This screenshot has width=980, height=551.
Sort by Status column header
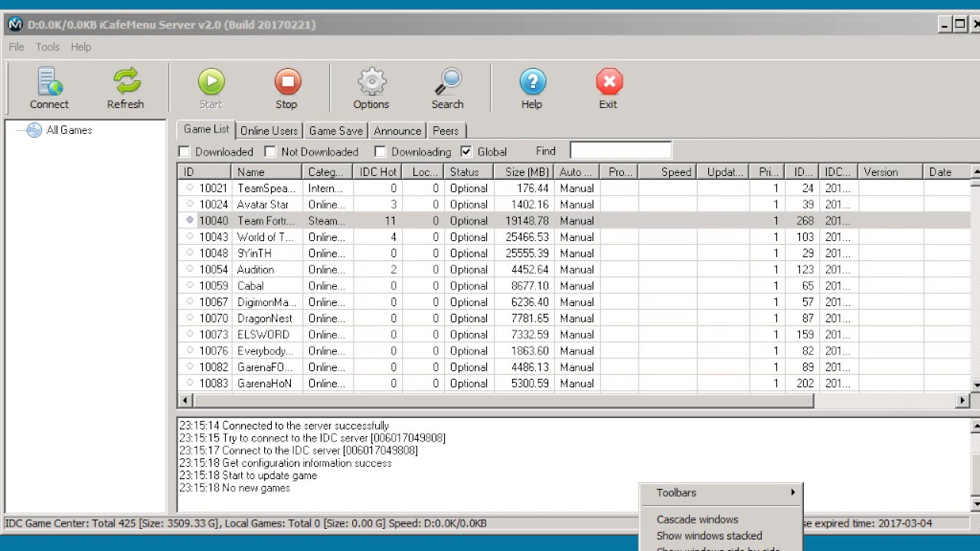[467, 172]
